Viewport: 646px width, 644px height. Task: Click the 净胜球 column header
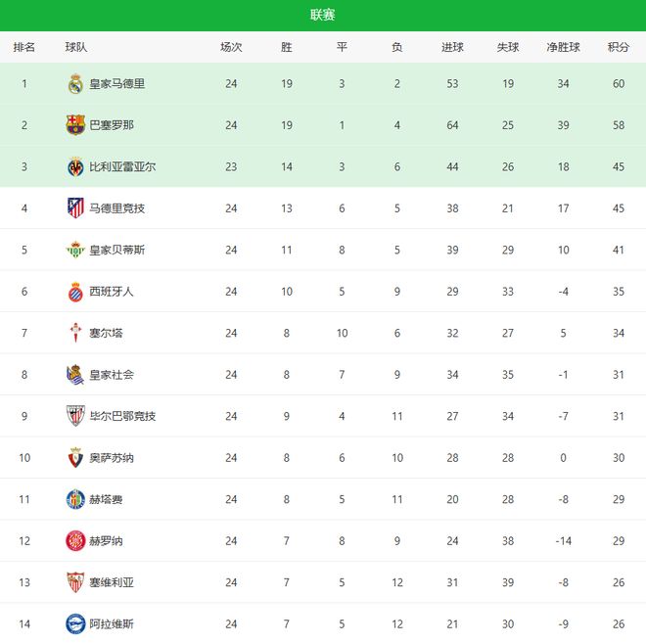click(564, 47)
